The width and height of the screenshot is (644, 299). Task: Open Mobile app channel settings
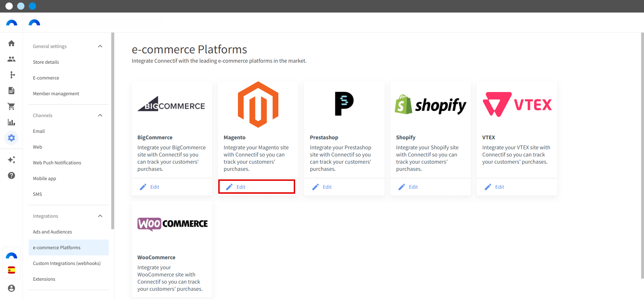[69, 178]
